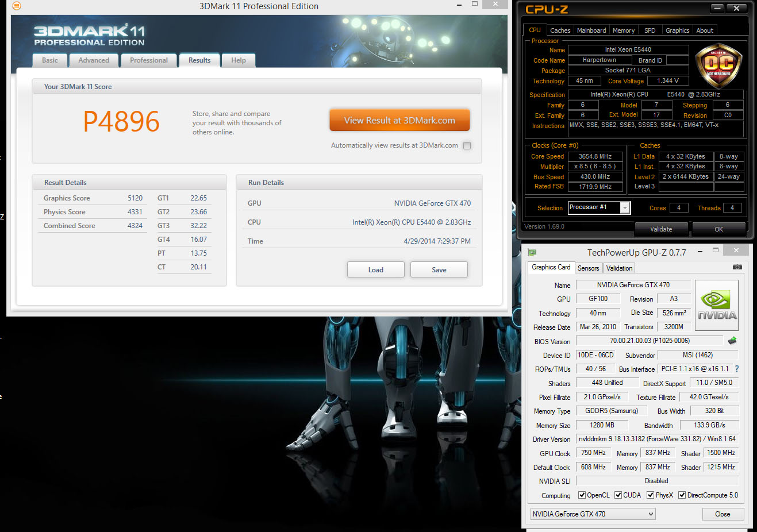757x532 pixels.
Task: Click the Memory Size value 1280 MB
Action: click(x=602, y=425)
